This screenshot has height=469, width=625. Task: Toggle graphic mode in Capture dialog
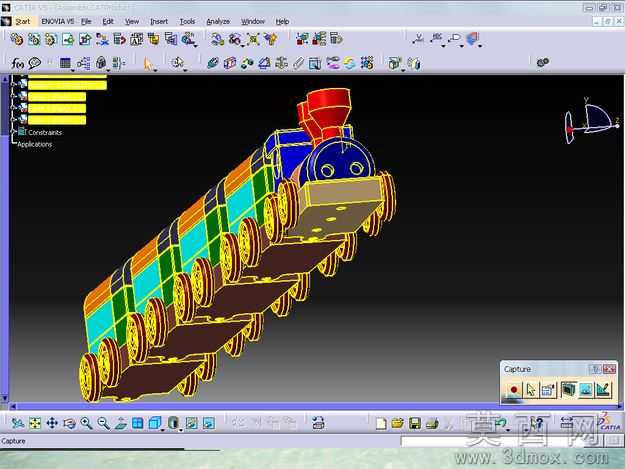(x=586, y=390)
